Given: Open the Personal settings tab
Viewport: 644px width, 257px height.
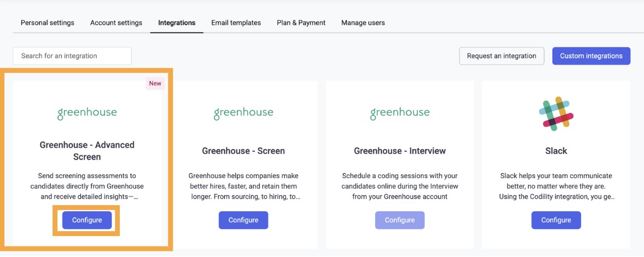Looking at the screenshot, I should pyautogui.click(x=47, y=23).
